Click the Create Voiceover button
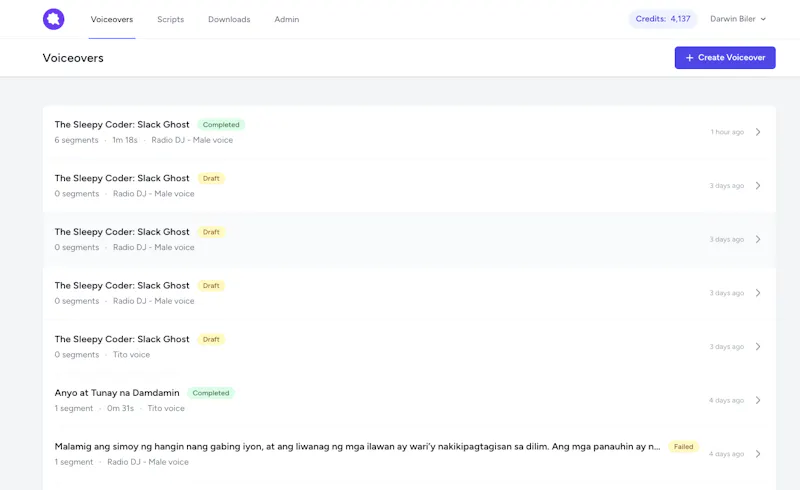Screen dimensions: 800x490 (x=725, y=58)
